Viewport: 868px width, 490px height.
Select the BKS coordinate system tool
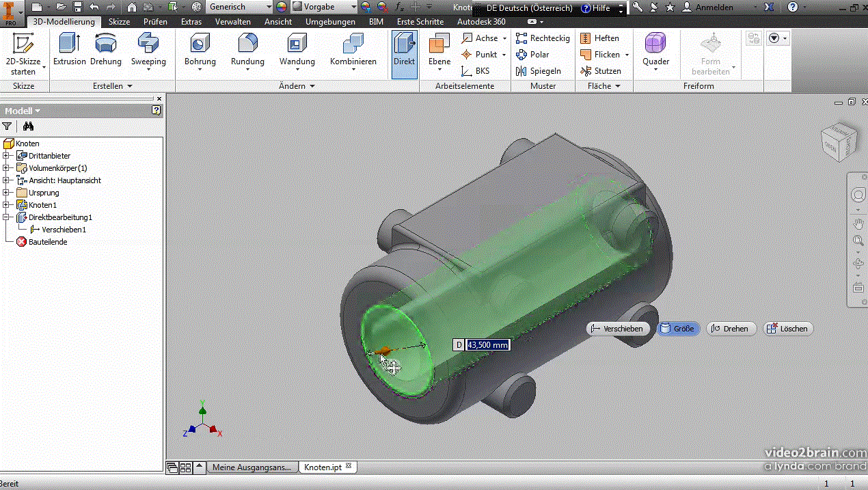tap(476, 71)
